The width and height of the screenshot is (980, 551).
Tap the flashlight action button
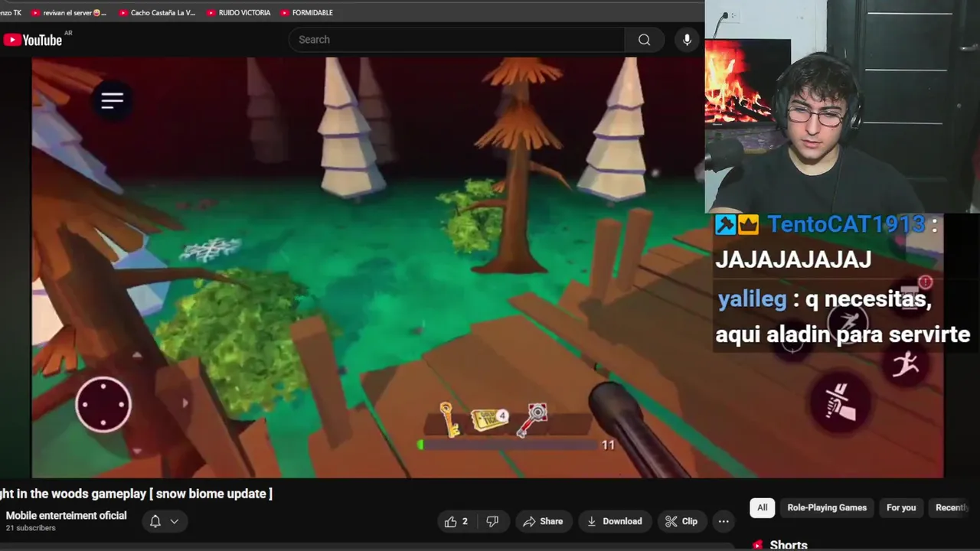(841, 402)
